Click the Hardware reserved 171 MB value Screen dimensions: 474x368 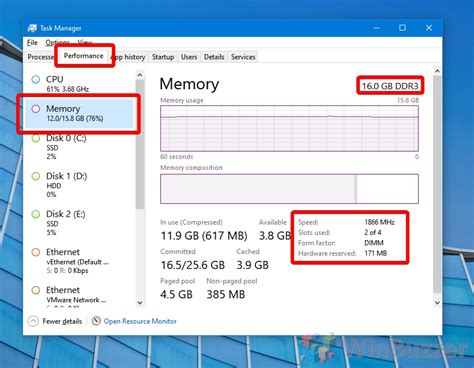point(376,253)
